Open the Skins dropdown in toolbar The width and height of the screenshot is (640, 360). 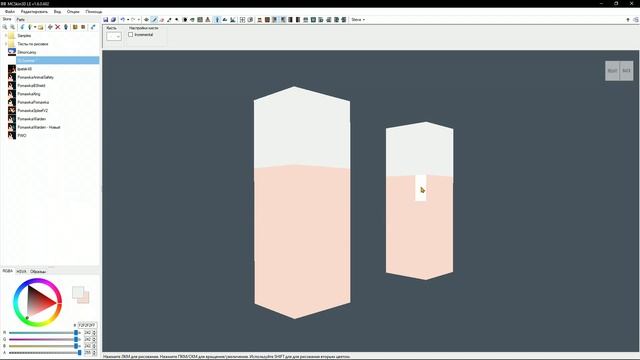pyautogui.click(x=358, y=20)
